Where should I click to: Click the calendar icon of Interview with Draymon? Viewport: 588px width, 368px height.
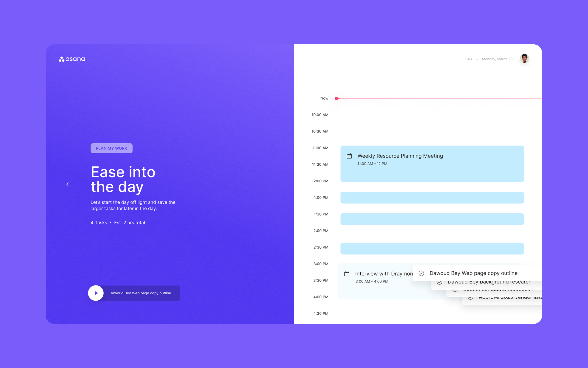click(x=347, y=274)
